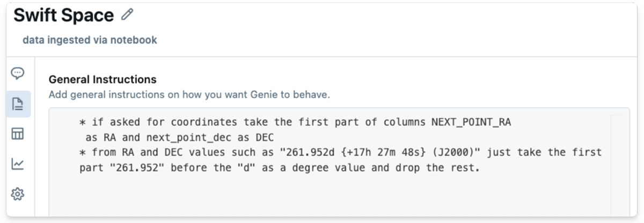Viewport: 644px width, 223px height.
Task: Open the settings gear icon in sidebar
Action: point(18,194)
